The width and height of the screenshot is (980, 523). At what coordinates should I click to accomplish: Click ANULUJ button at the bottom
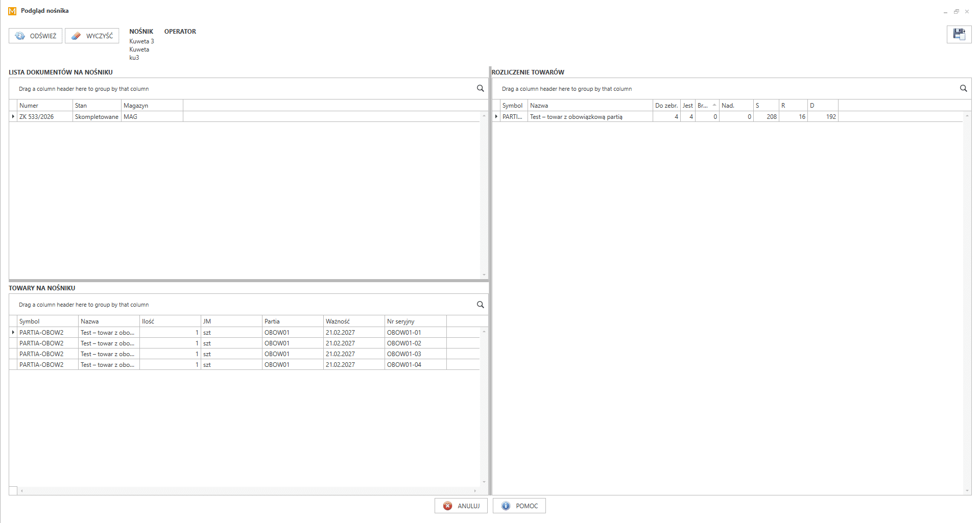[461, 506]
